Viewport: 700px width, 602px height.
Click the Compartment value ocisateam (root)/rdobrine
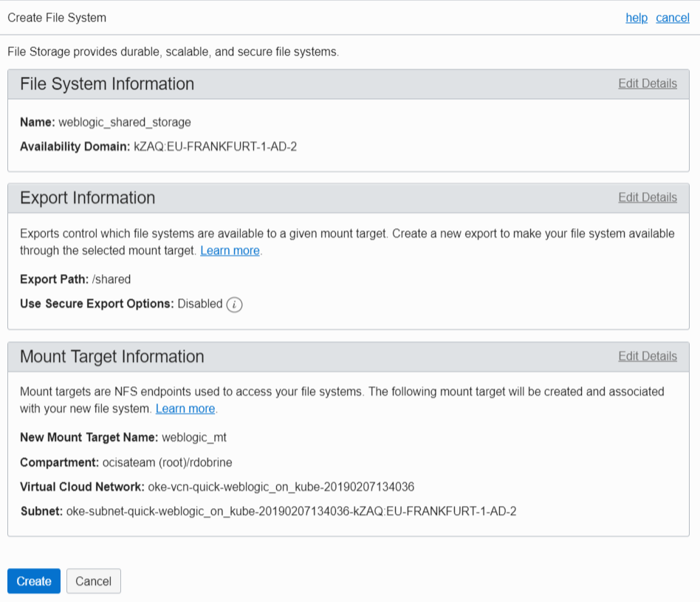168,462
